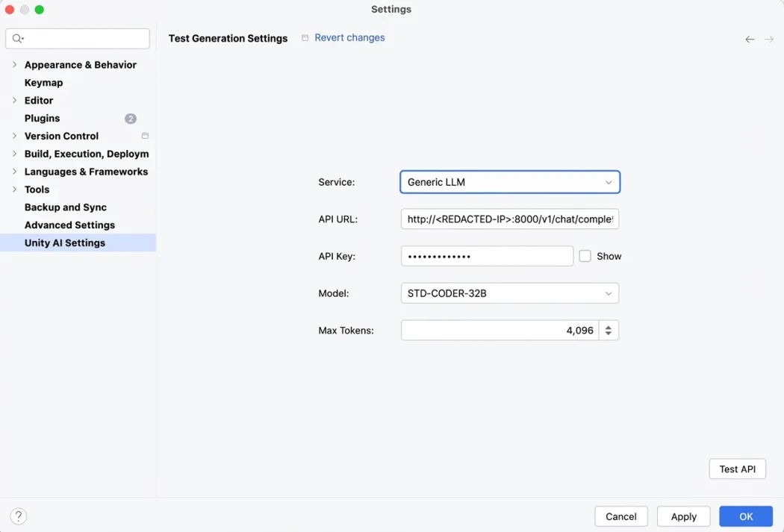Click the forward arrow navigation icon

(x=769, y=40)
